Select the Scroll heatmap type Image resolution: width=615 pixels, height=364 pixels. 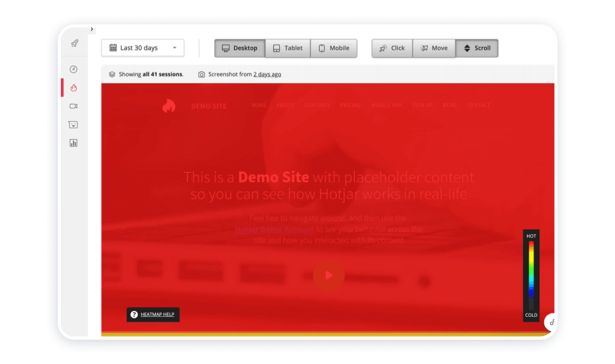click(477, 48)
